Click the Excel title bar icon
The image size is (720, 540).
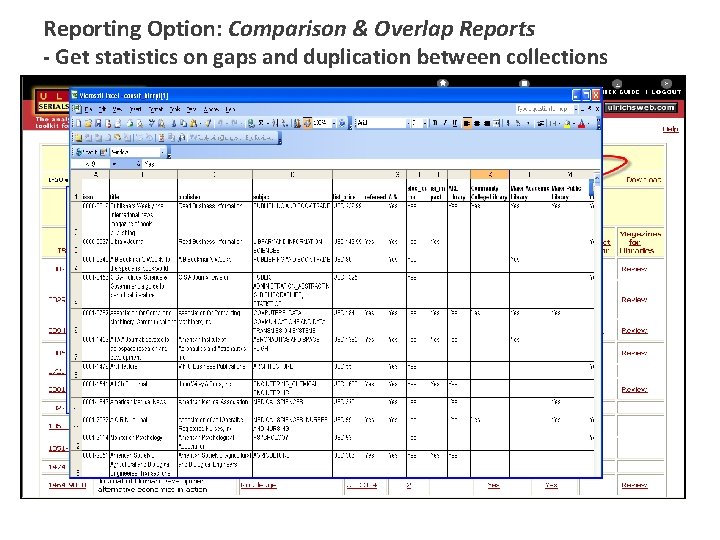click(74, 96)
